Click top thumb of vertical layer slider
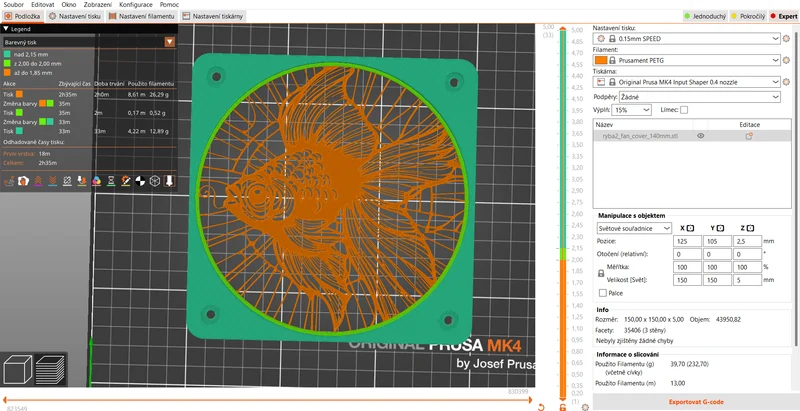The width and height of the screenshot is (800, 411). pyautogui.click(x=563, y=29)
